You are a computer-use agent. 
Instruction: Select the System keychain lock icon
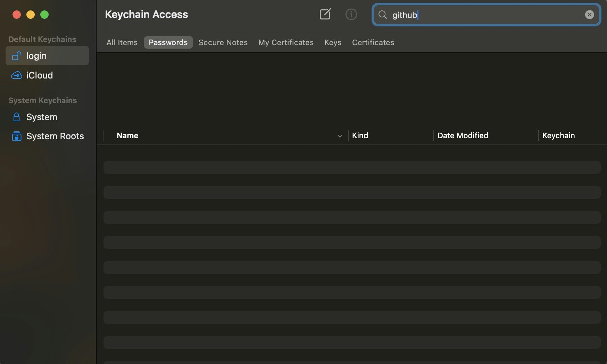click(16, 117)
